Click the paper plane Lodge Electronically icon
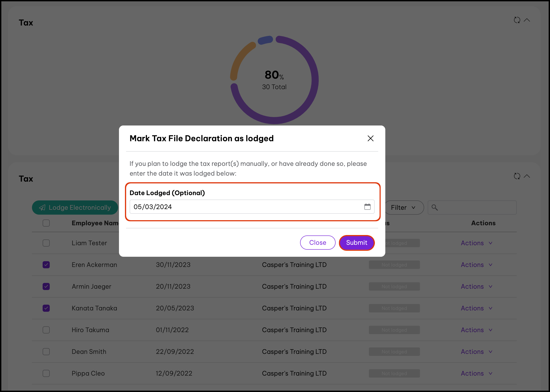 pos(42,208)
